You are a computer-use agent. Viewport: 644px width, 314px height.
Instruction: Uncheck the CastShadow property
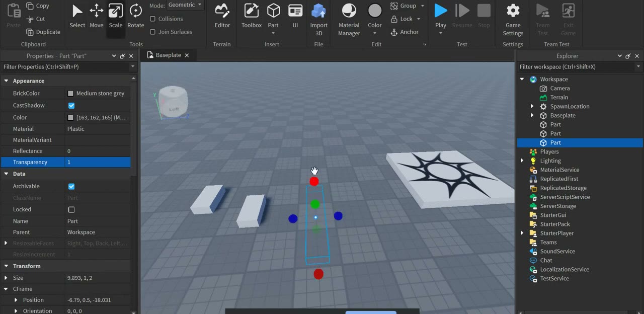click(x=71, y=106)
